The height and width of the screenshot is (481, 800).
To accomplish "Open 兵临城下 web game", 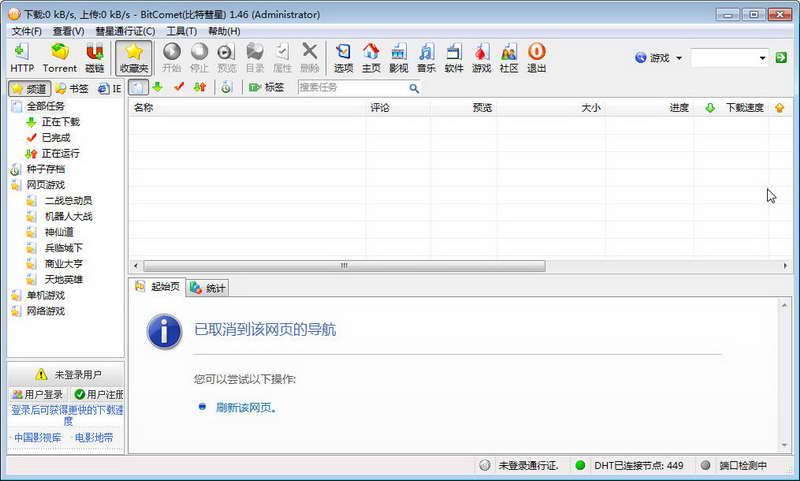I will point(64,248).
